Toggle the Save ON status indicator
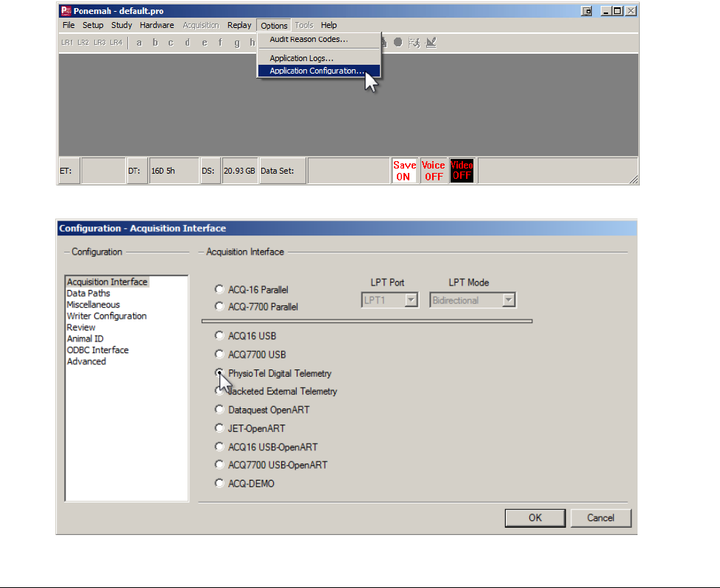 404,171
